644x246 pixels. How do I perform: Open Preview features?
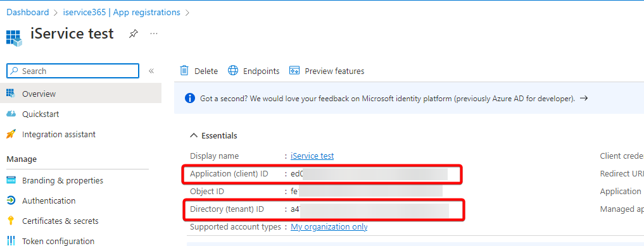(x=334, y=71)
